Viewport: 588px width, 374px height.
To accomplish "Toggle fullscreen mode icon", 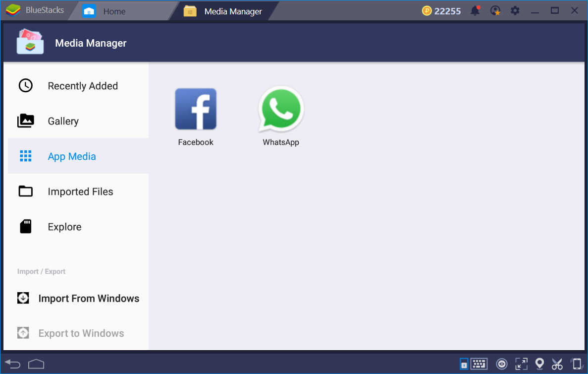I will [521, 364].
